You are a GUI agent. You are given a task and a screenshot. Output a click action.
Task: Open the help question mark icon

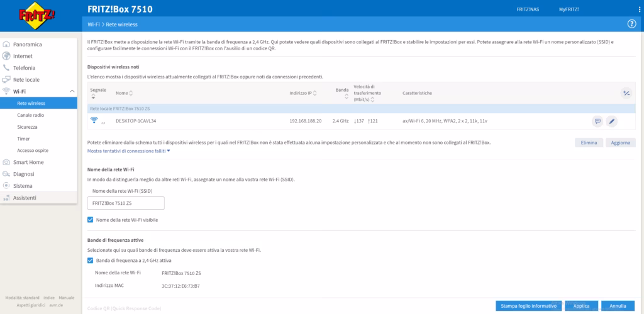631,24
